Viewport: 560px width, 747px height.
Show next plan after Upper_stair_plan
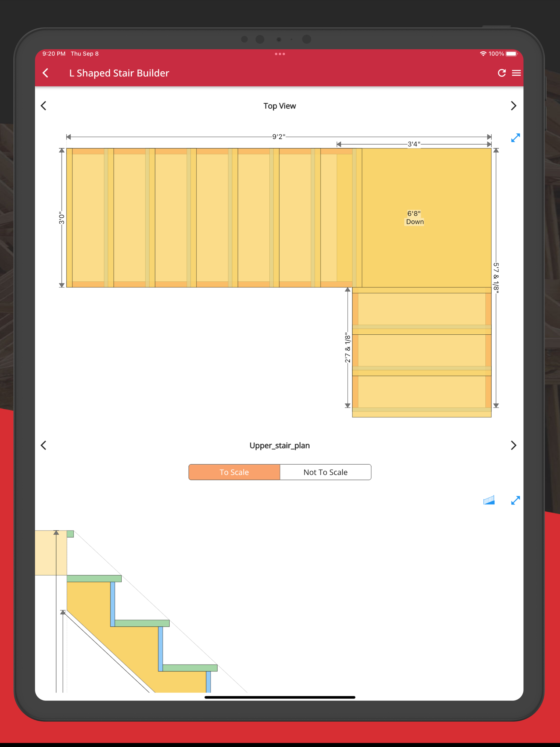pyautogui.click(x=514, y=445)
